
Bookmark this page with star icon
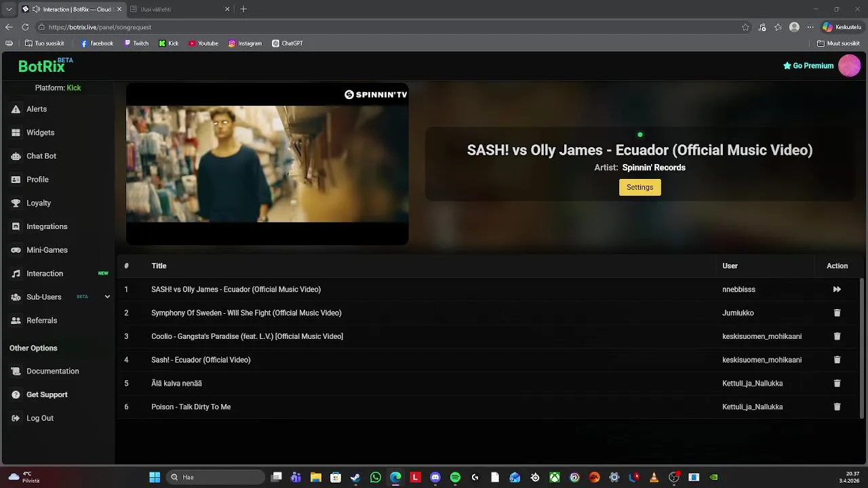pyautogui.click(x=745, y=27)
